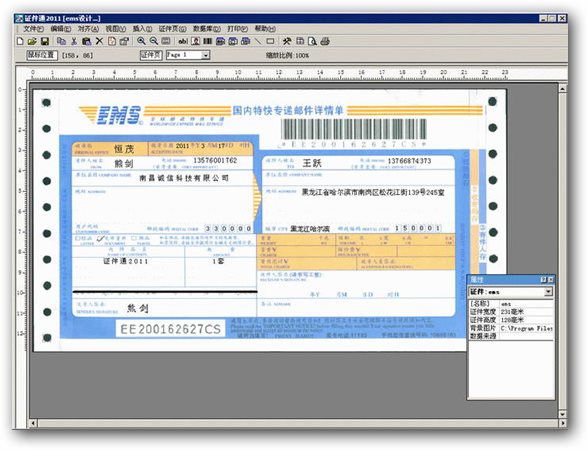Click the empty 数据来源 value field

[526, 336]
